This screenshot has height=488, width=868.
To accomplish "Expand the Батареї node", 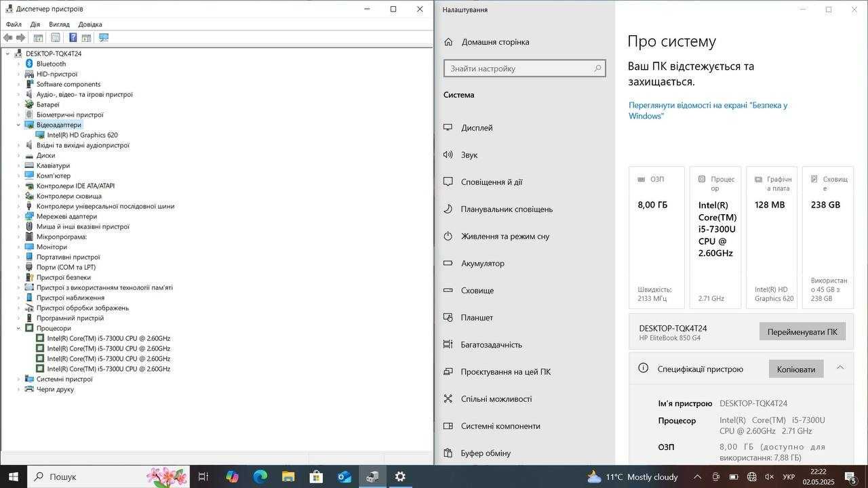I will pyautogui.click(x=19, y=104).
